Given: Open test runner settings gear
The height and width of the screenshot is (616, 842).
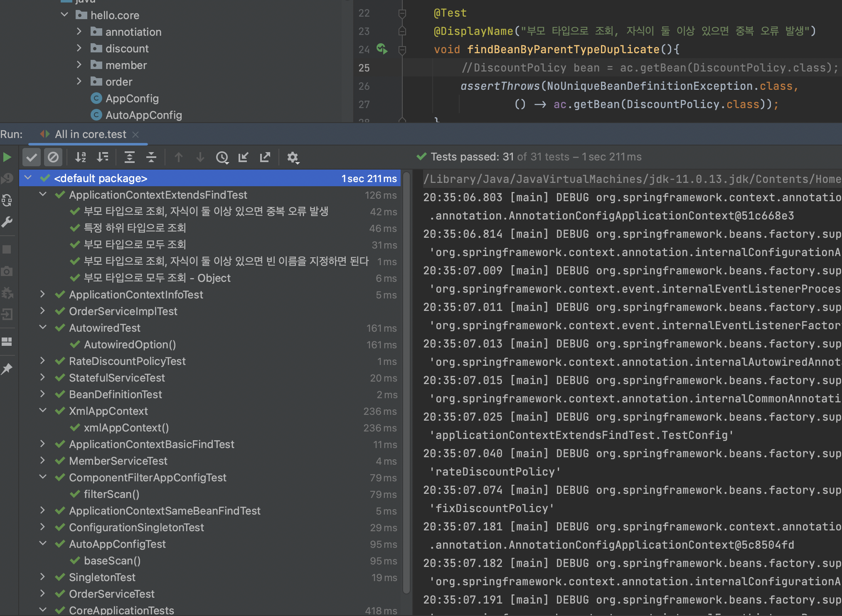Looking at the screenshot, I should point(293,157).
